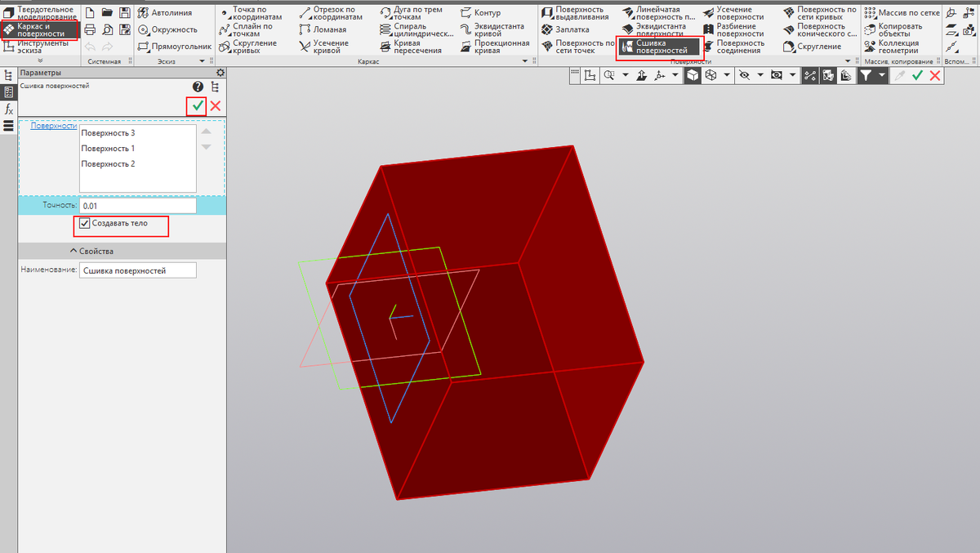Expand the Поверхности group arrow
980x553 pixels.
point(849,61)
